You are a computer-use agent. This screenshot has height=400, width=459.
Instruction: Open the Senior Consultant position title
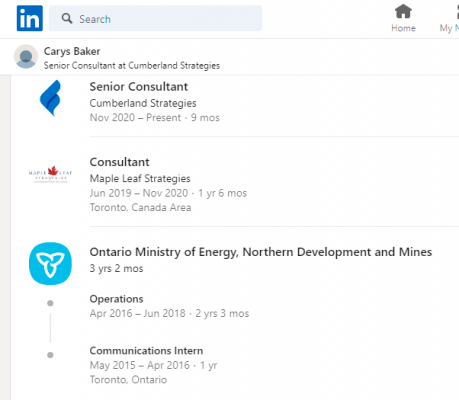pyautogui.click(x=139, y=87)
